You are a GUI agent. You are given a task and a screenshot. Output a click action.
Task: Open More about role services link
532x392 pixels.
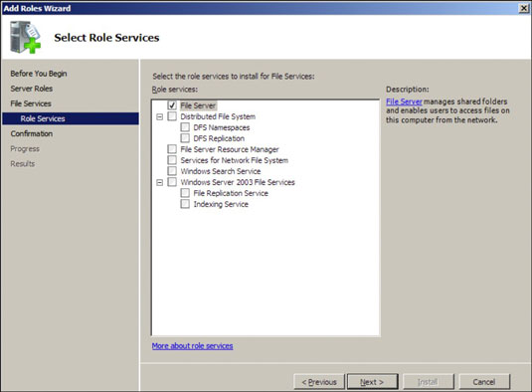[x=192, y=346]
